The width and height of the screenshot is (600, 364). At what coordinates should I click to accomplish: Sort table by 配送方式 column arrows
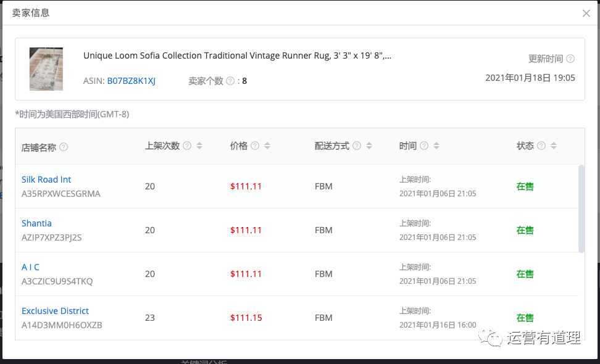tap(369, 146)
